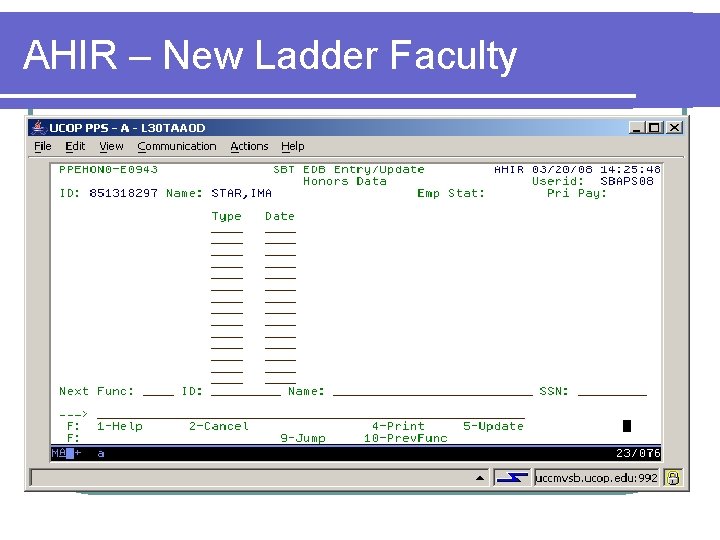Maximize the UCOP PPS window
Viewport: 720px width, 540px height.
[x=654, y=128]
